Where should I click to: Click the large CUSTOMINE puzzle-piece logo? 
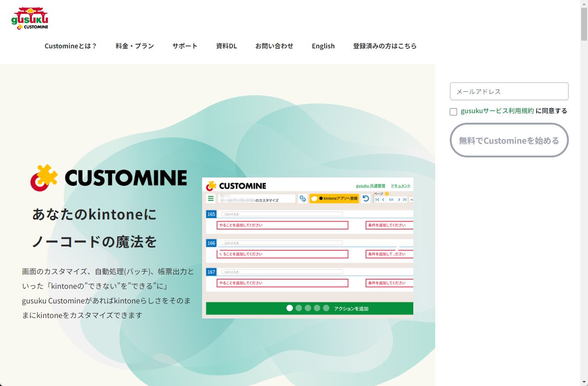point(109,177)
